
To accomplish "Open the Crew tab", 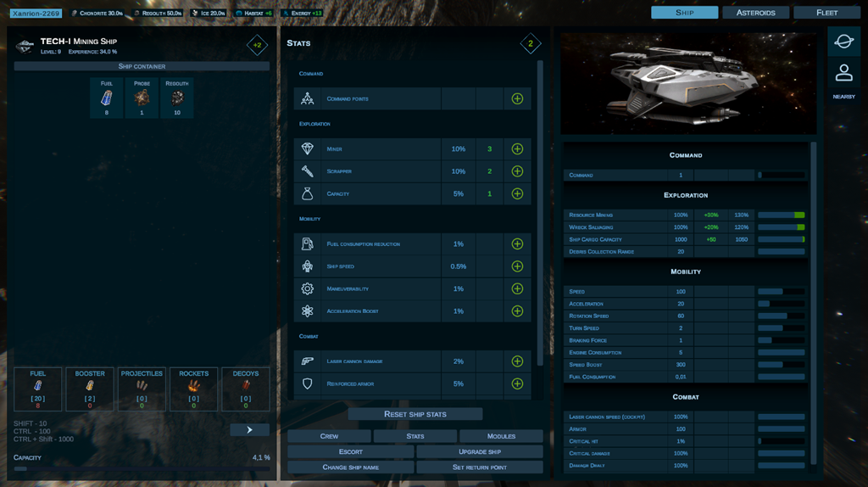I will click(329, 436).
